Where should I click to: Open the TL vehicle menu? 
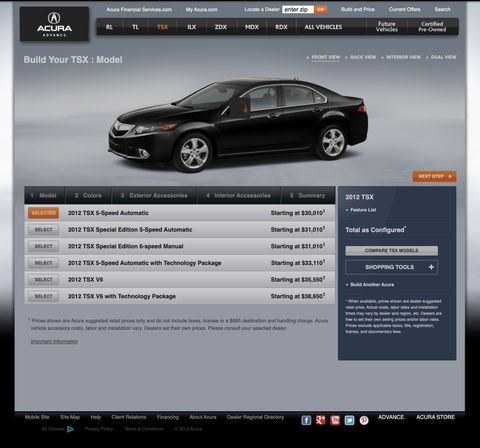point(135,27)
